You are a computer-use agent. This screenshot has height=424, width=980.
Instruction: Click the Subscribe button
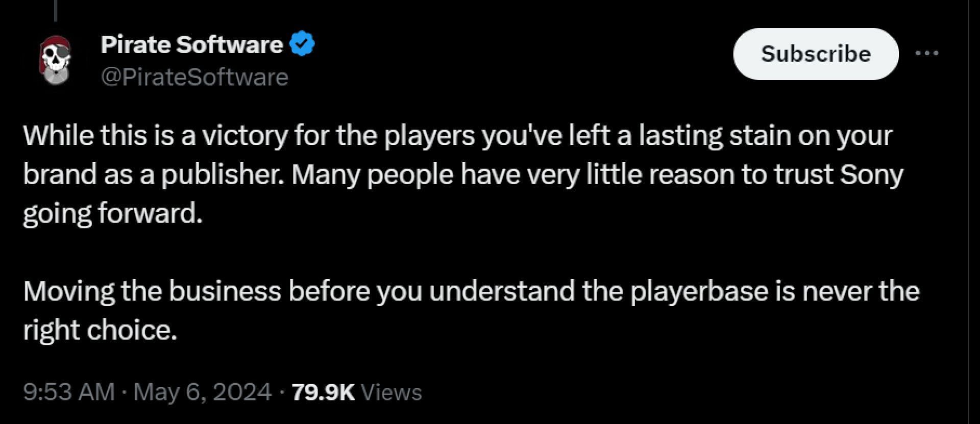click(x=816, y=54)
